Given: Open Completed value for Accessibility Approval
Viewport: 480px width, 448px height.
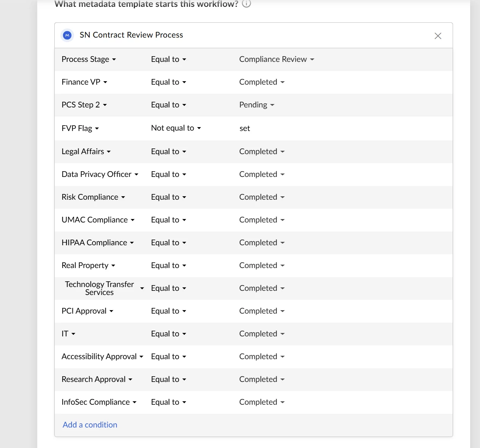Looking at the screenshot, I should pyautogui.click(x=262, y=357).
